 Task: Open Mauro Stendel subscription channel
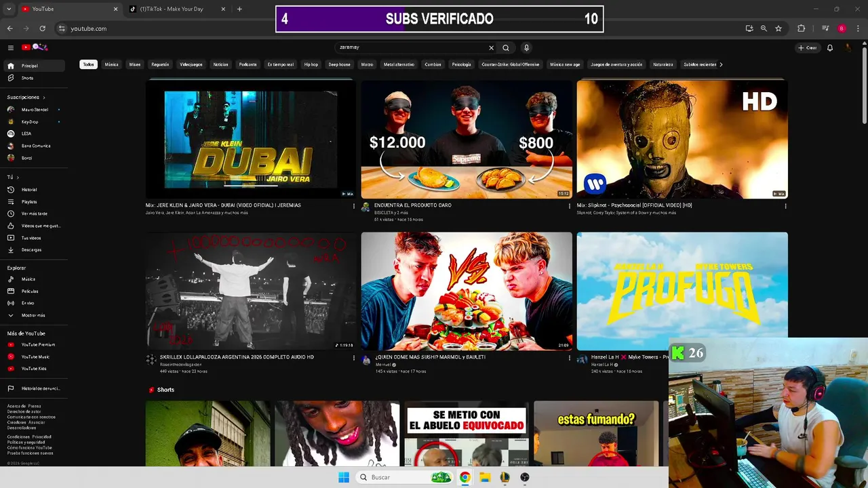click(33, 110)
